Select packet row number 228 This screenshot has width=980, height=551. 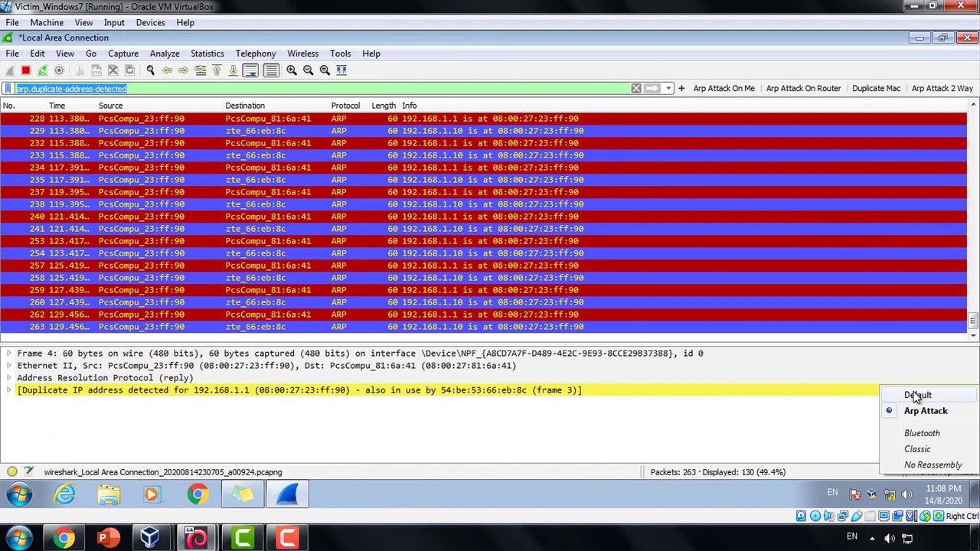pyautogui.click(x=484, y=119)
